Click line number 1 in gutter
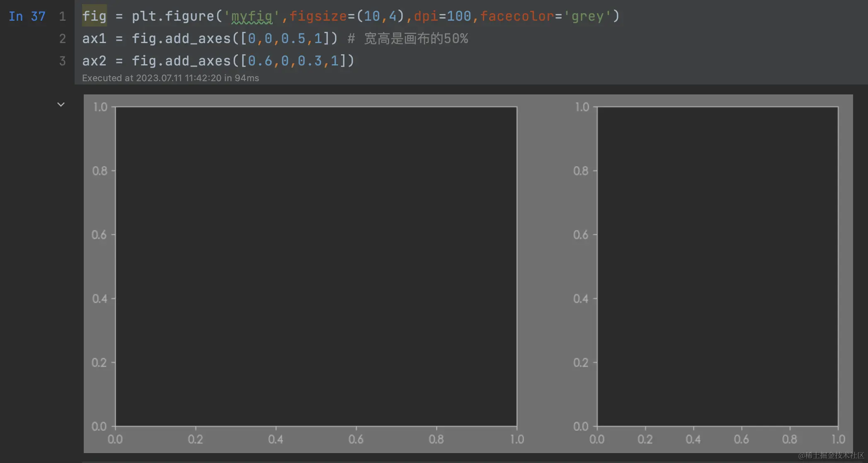868x463 pixels. pyautogui.click(x=62, y=17)
